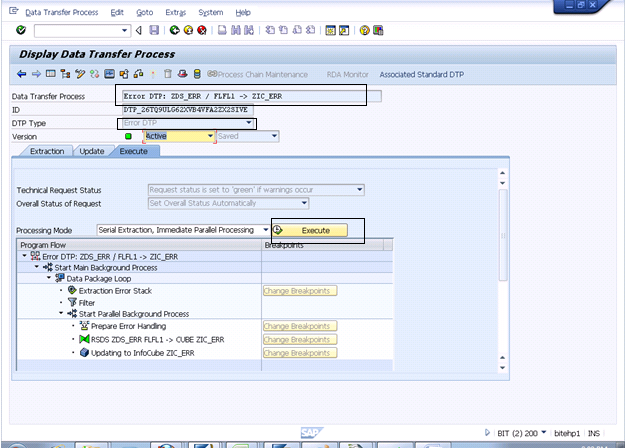Click the red hat icon in application toolbar
This screenshot has height=448, width=627.
pos(182,74)
